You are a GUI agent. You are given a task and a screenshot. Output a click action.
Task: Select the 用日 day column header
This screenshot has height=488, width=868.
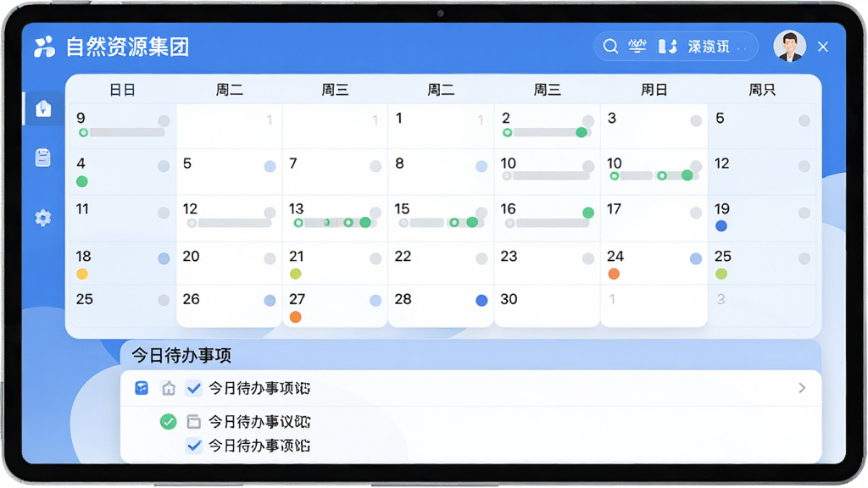tap(654, 90)
